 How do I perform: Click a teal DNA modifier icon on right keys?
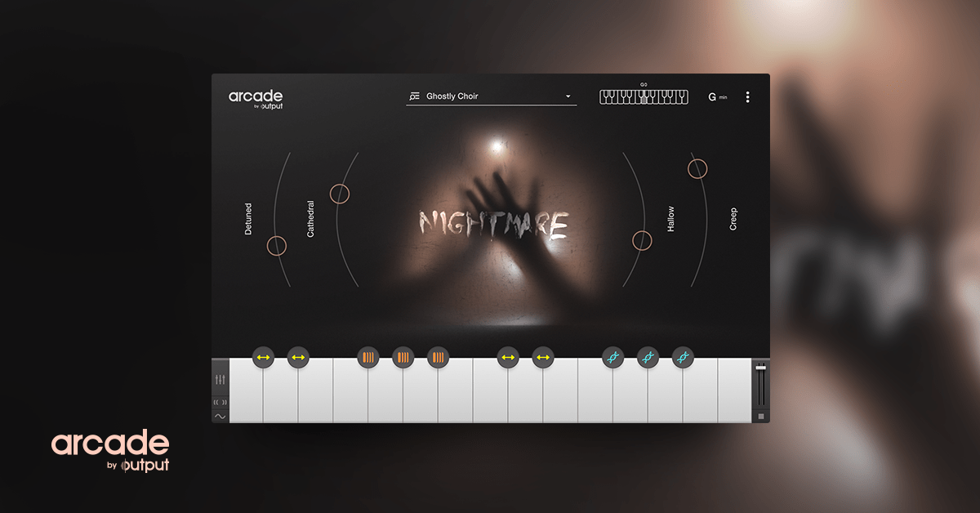tap(612, 358)
